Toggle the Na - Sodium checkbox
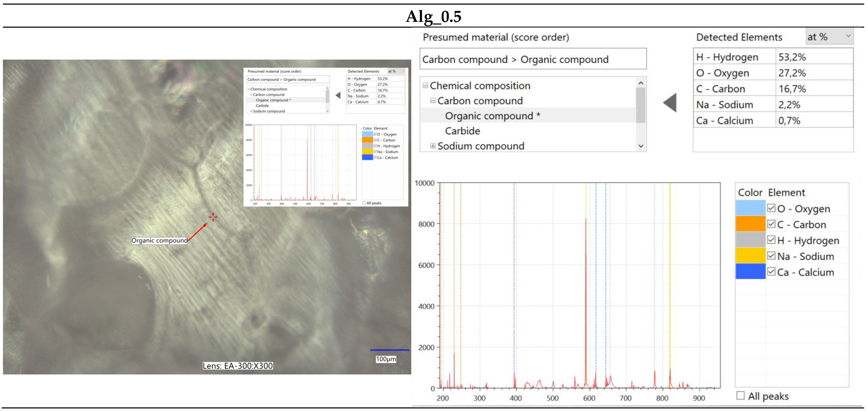868x412 pixels. (771, 256)
